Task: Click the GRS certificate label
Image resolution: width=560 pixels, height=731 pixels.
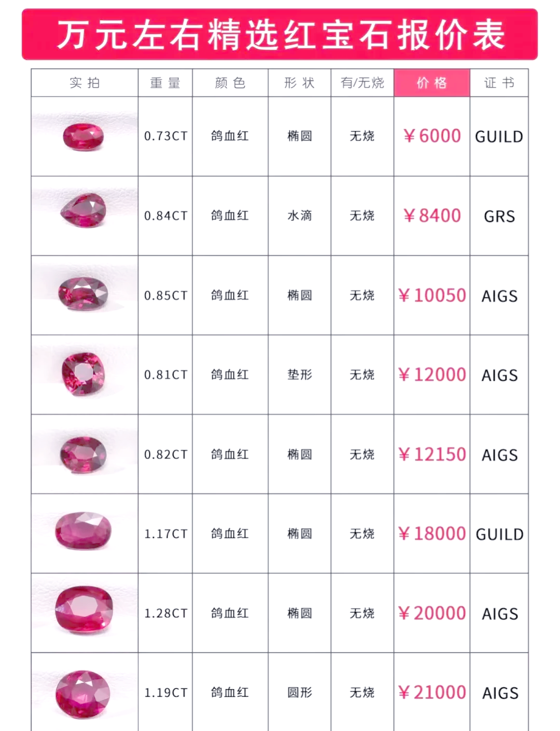Action: click(499, 216)
